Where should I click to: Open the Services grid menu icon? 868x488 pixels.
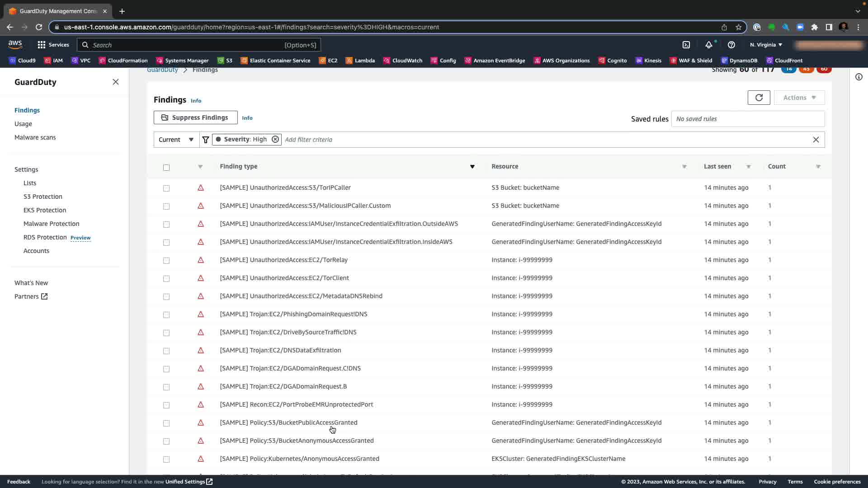(x=42, y=45)
